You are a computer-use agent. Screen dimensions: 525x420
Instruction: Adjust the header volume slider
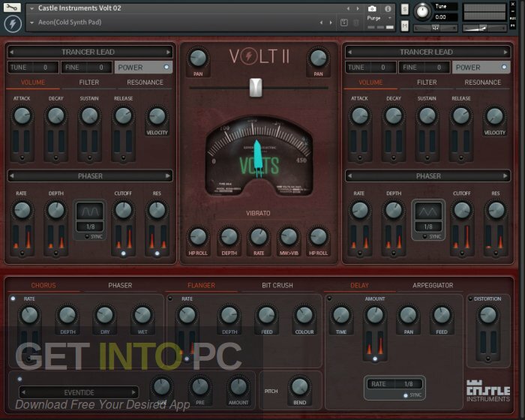click(x=484, y=28)
